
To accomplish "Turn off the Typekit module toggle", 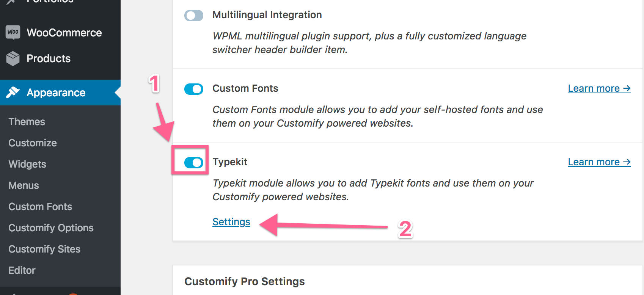I will tap(194, 163).
